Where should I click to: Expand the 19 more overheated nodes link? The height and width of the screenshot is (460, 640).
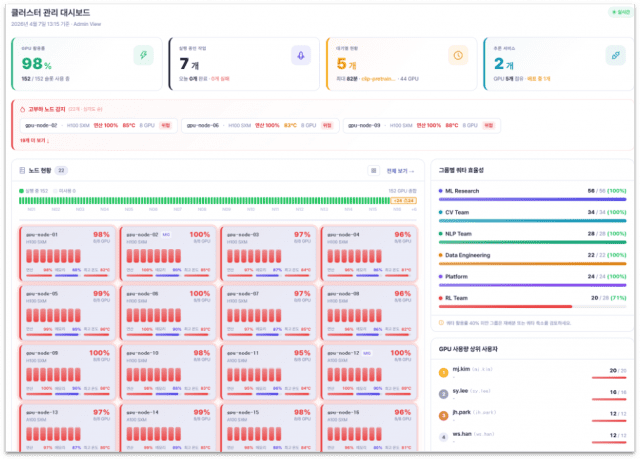[x=35, y=141]
